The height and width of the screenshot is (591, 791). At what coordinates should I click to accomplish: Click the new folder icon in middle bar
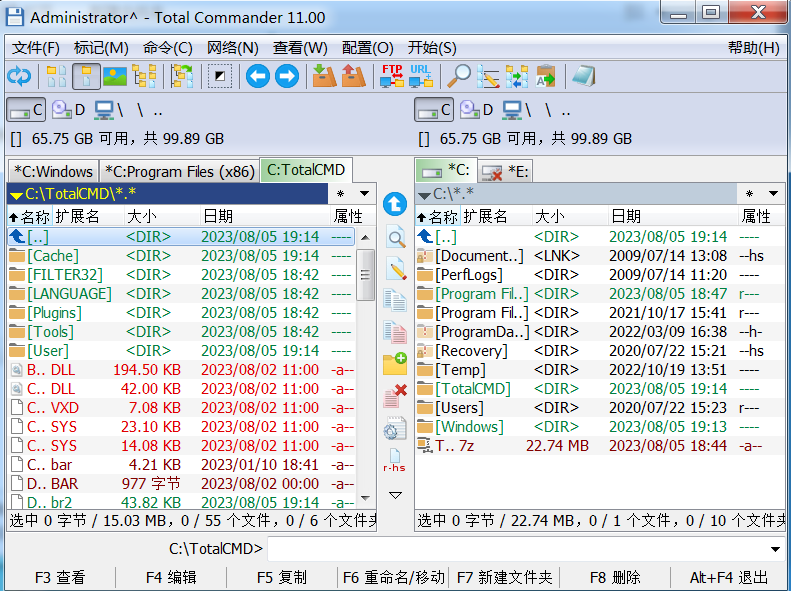click(x=395, y=364)
